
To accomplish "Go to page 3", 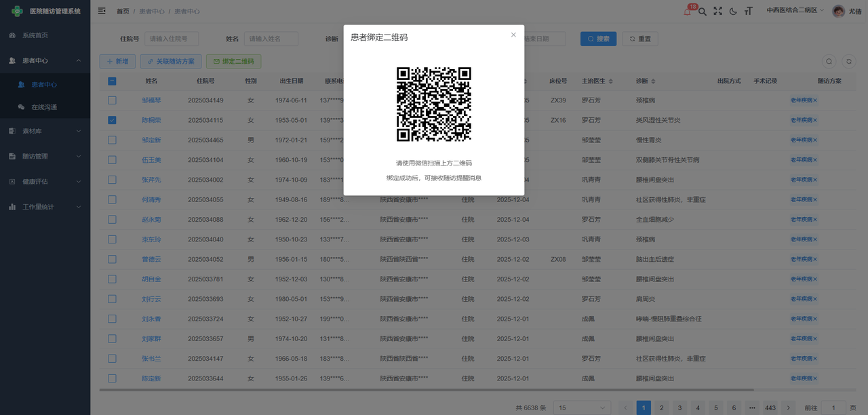I will (x=679, y=408).
